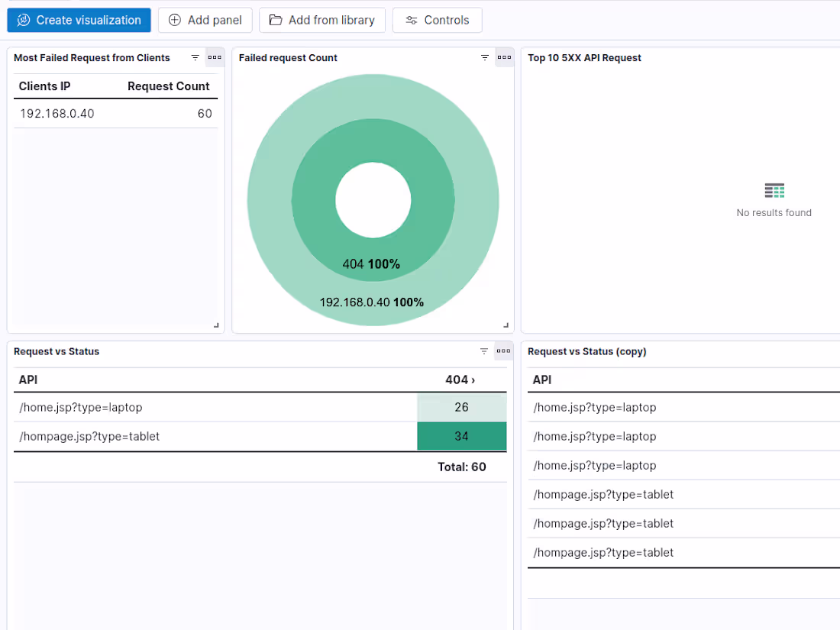Click the No results found table icon

[x=774, y=190]
